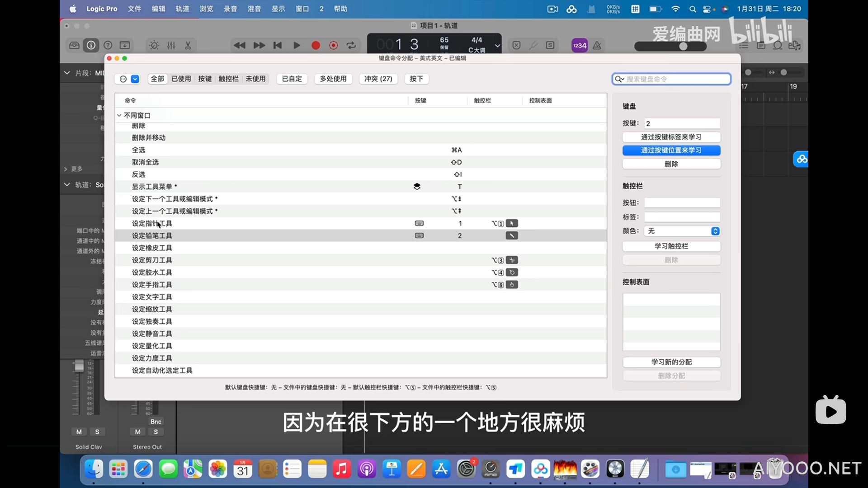Click the 学习新的分配 button
The image size is (868, 488).
(x=671, y=362)
